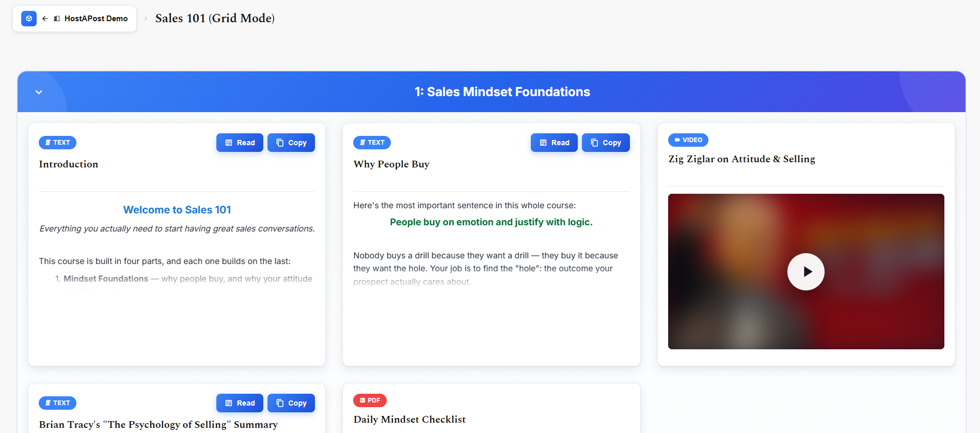Click the Zig Ziglar on Attitude & Selling title
This screenshot has height=433, width=980.
click(x=742, y=159)
